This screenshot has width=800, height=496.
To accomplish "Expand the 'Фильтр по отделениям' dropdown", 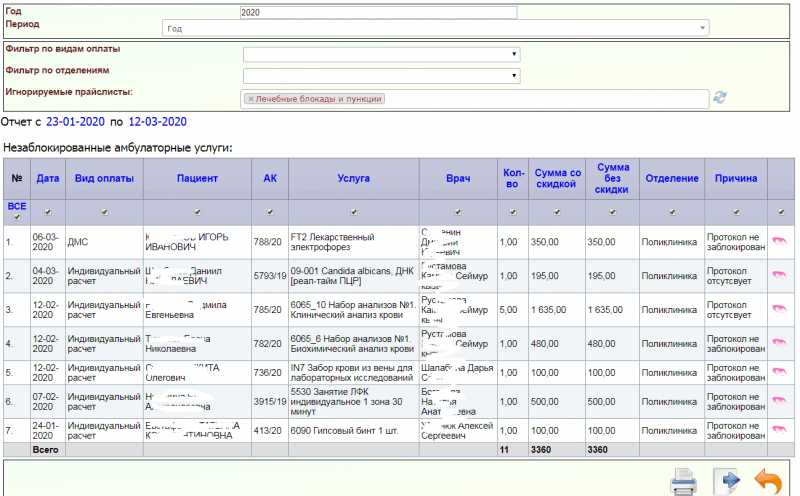I will 381,75.
